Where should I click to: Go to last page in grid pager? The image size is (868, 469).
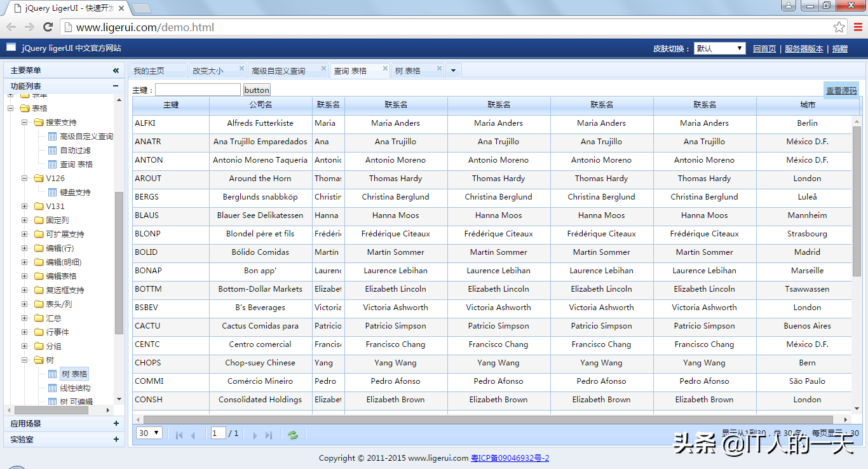(269, 435)
